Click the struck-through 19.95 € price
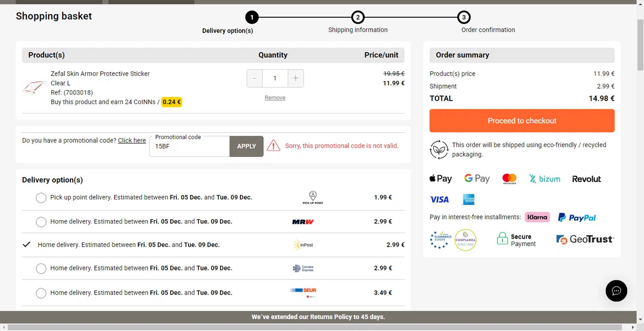This screenshot has width=644, height=331. [394, 74]
